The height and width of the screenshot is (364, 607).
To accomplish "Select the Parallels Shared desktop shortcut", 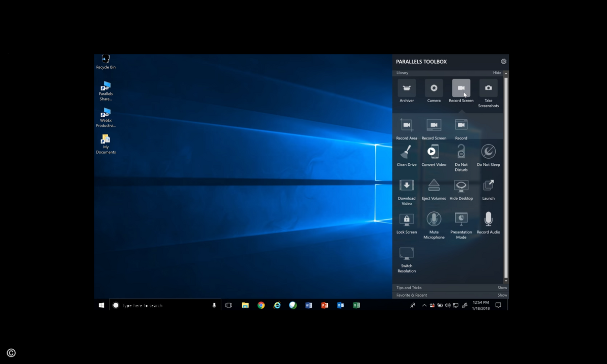I will point(106,91).
